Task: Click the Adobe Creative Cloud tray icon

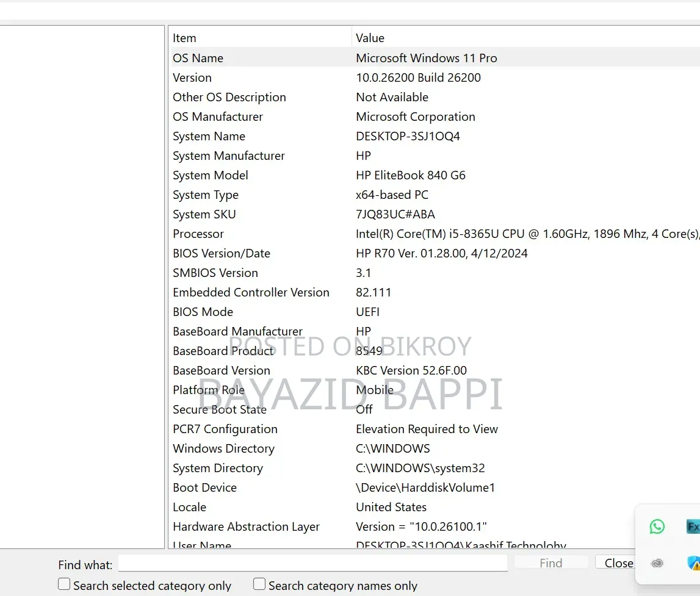Action: tap(657, 564)
